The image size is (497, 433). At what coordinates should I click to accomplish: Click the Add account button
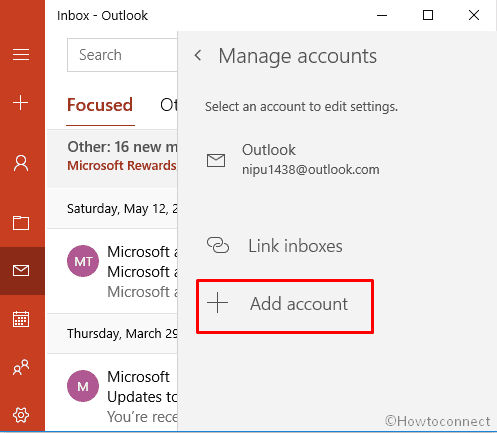285,306
